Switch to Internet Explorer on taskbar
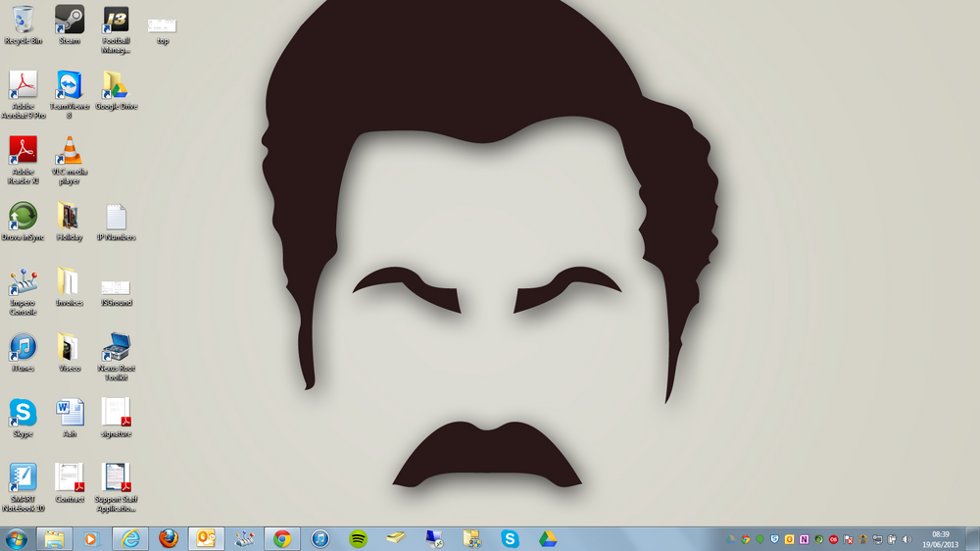 (130, 538)
